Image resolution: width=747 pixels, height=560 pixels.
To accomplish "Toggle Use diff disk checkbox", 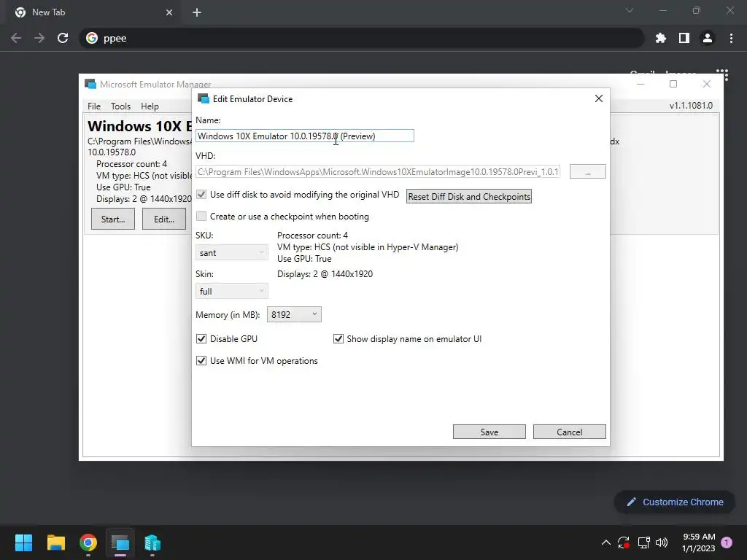I will click(201, 194).
